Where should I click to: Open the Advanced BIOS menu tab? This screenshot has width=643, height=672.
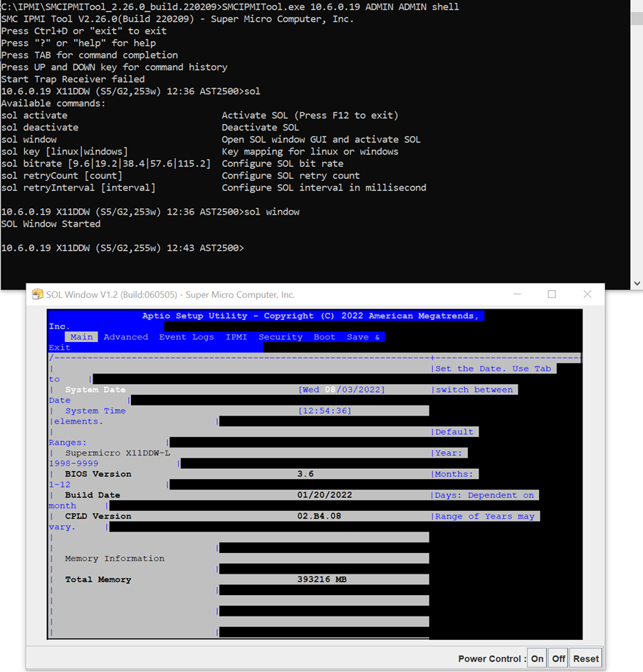(126, 337)
